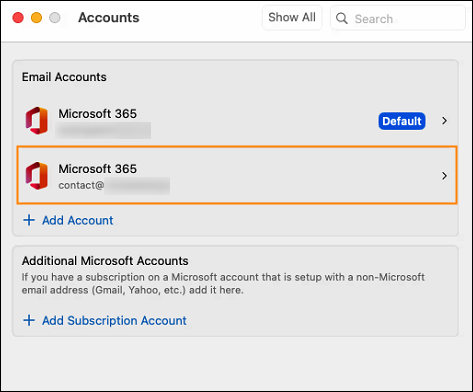
Task: Click the magnifying glass search icon
Action: (341, 18)
